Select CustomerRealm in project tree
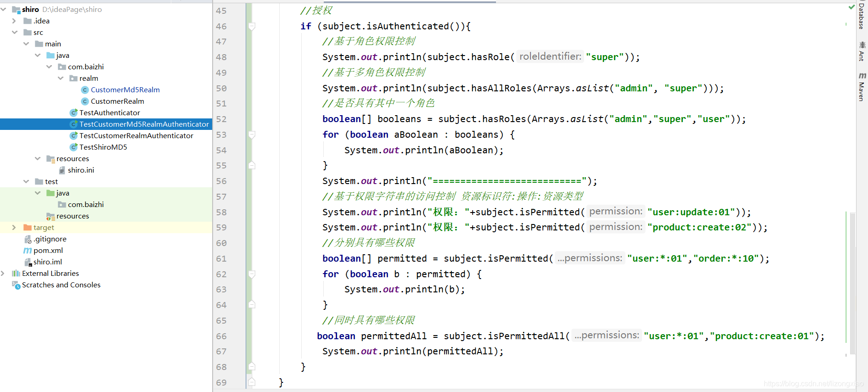The width and height of the screenshot is (868, 392). [118, 101]
